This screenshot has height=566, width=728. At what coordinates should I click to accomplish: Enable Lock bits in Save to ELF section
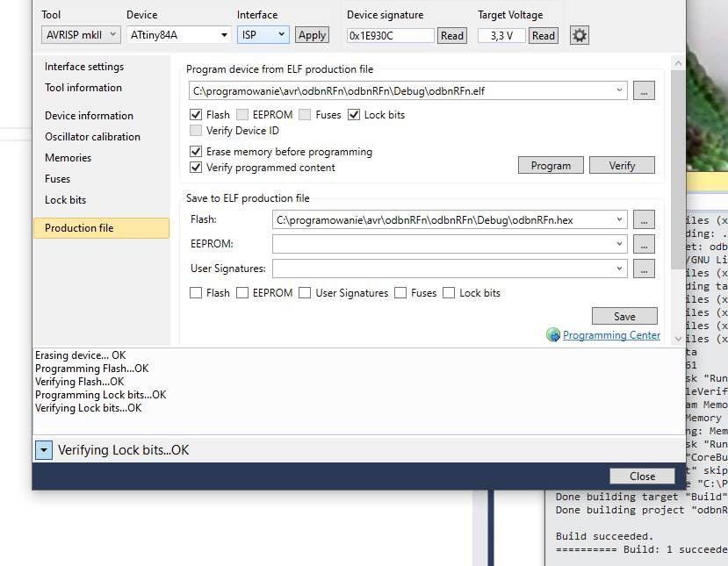449,293
